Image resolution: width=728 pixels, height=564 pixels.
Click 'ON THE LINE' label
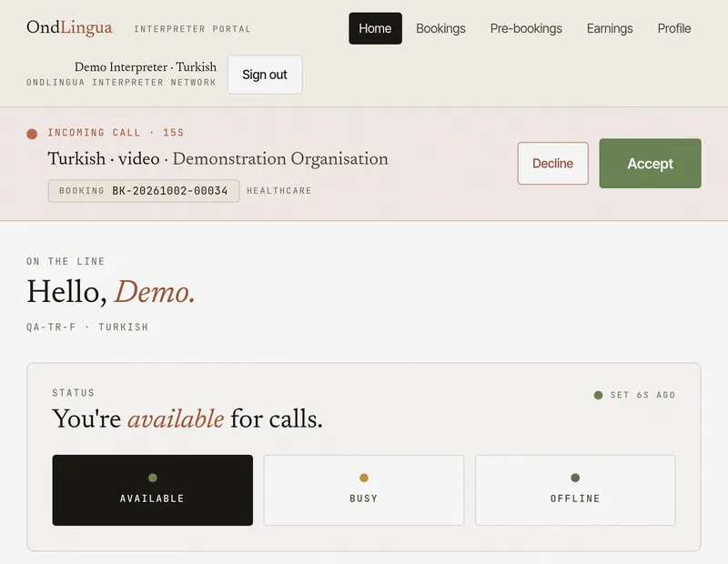click(x=66, y=261)
